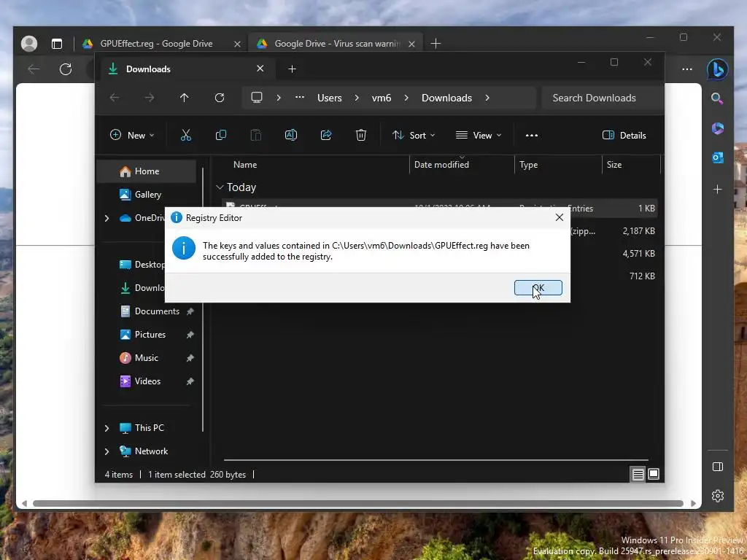Click the pin icon beside Videos

pos(190,381)
